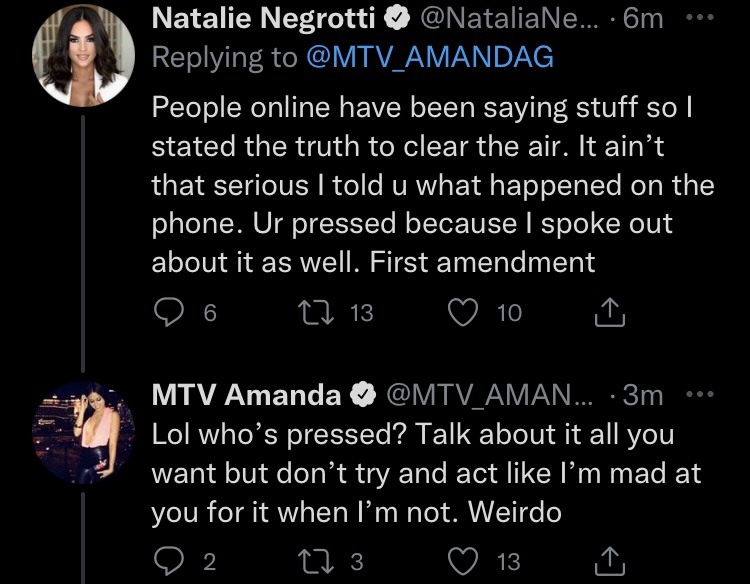This screenshot has height=584, width=750.
Task: Open the @MTV_AMAN... handle
Action: [489, 395]
